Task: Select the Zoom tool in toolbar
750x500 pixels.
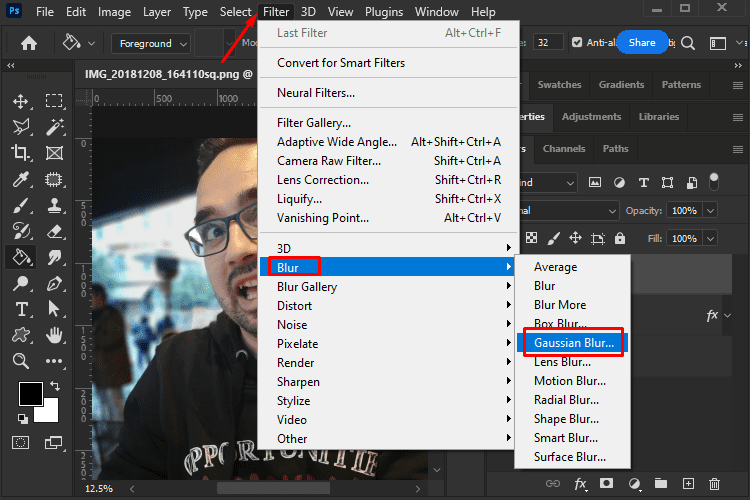Action: pyautogui.click(x=21, y=361)
